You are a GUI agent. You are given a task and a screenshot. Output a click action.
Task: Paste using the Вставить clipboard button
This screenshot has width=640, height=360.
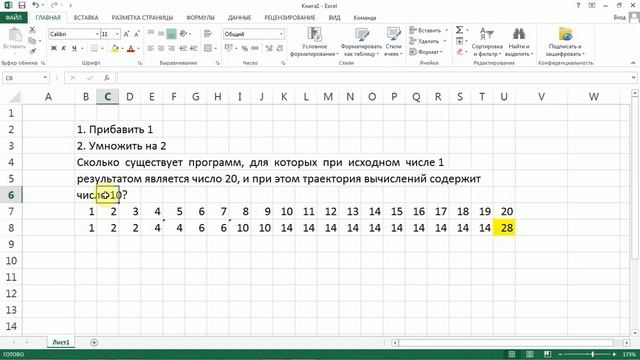point(14,39)
